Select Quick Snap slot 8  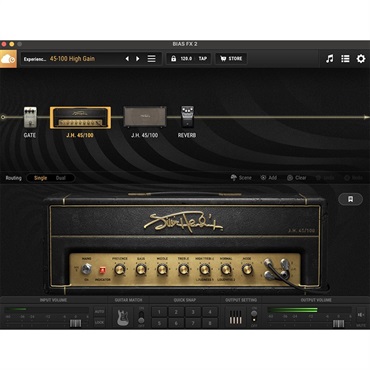pos(210,323)
